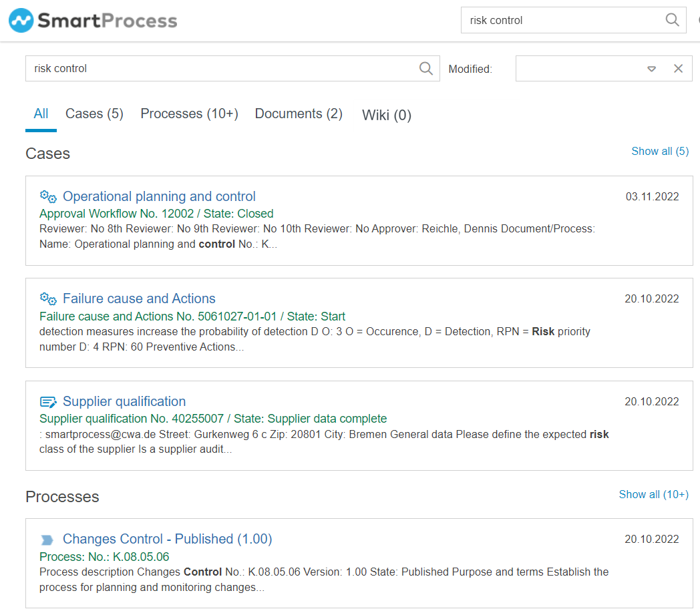700x613 pixels.
Task: Open the Documents (2) tab
Action: (x=299, y=114)
